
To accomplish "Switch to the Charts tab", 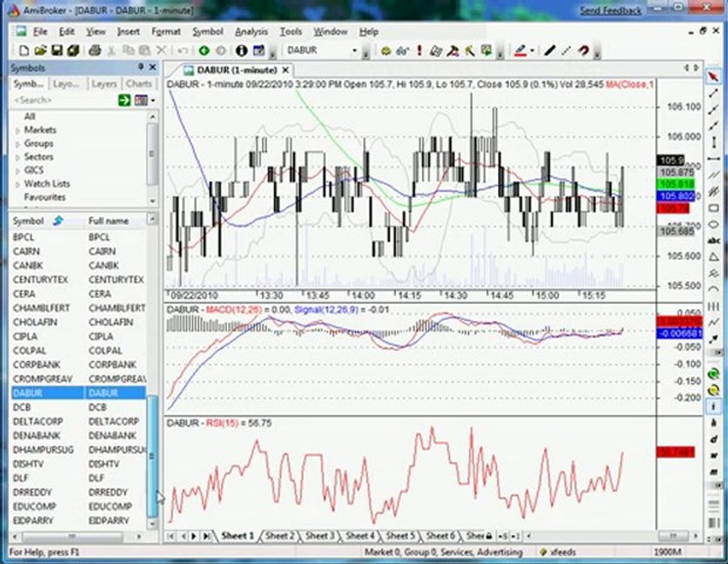I will pos(139,84).
